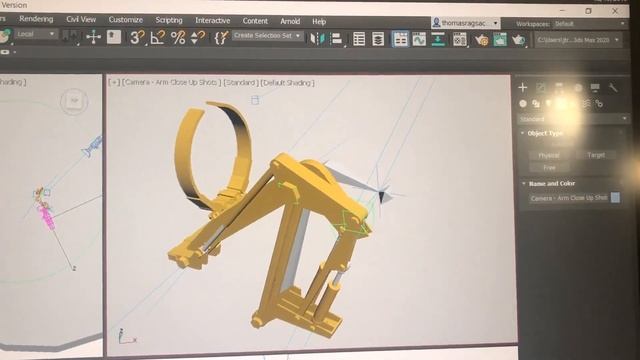Click the camera name input field
This screenshot has height=360, width=640.
click(569, 198)
